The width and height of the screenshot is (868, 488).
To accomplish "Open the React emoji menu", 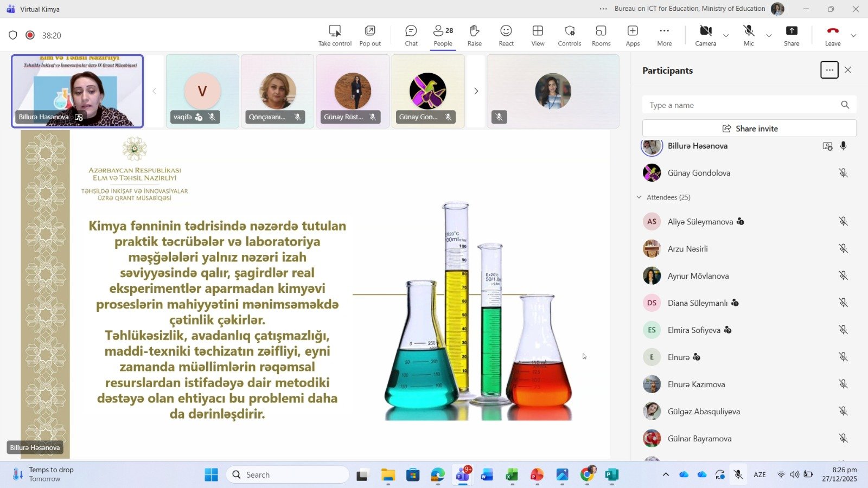I will [x=506, y=35].
